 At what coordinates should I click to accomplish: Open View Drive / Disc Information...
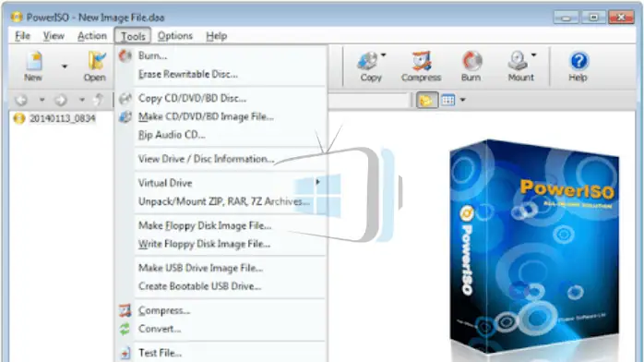point(221,159)
